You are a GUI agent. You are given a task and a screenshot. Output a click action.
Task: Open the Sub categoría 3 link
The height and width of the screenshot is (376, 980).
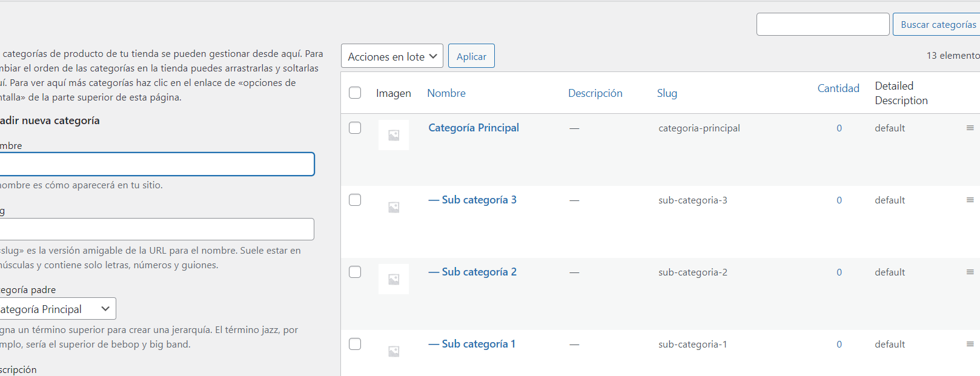(472, 200)
